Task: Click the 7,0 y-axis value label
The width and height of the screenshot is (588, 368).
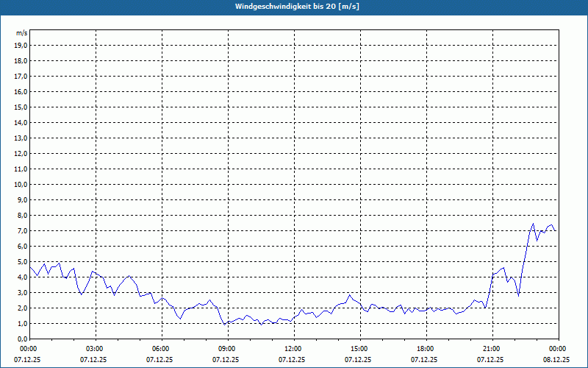Action: click(x=21, y=230)
